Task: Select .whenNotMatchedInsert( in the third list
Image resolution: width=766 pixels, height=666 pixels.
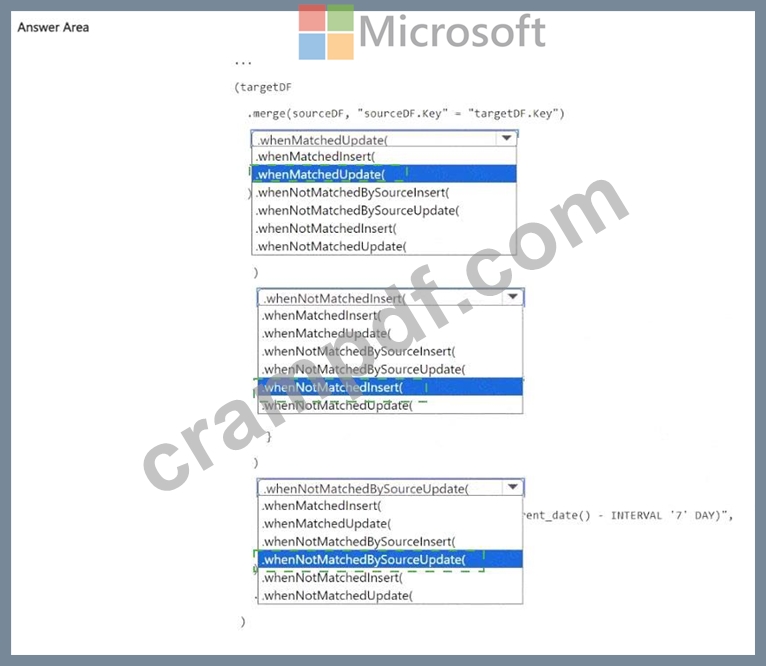Action: click(390, 578)
